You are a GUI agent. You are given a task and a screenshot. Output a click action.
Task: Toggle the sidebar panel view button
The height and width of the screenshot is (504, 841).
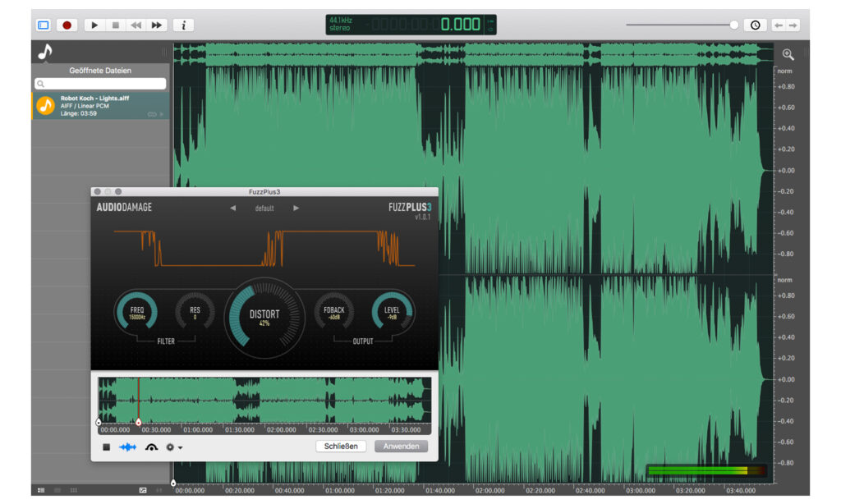point(44,25)
